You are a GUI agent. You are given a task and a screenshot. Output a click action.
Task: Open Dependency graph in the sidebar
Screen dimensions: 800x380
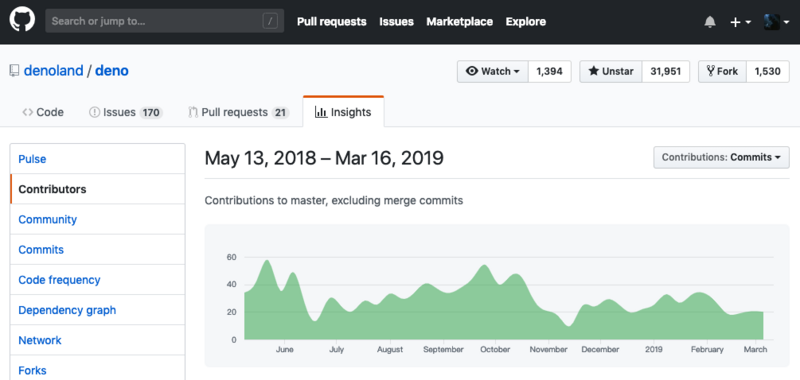97,310
